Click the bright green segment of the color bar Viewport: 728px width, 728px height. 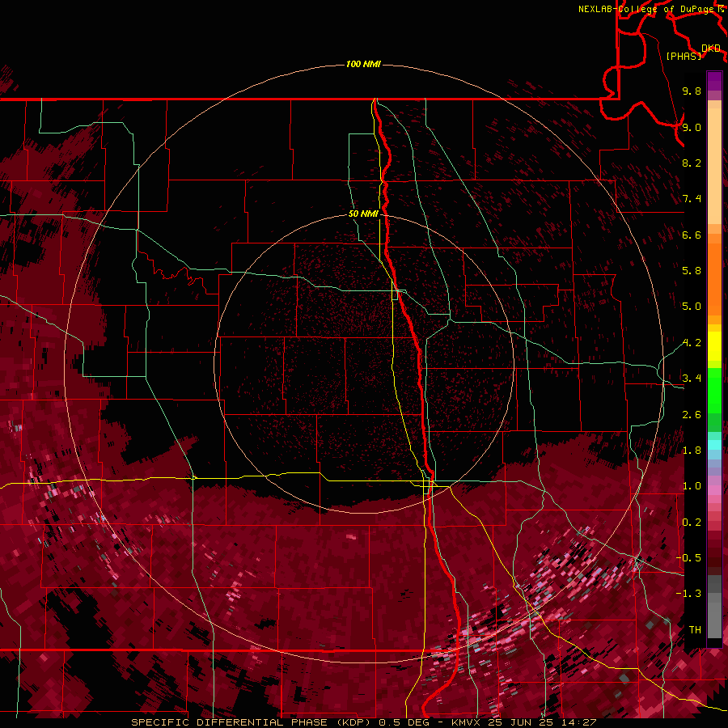pyautogui.click(x=714, y=390)
